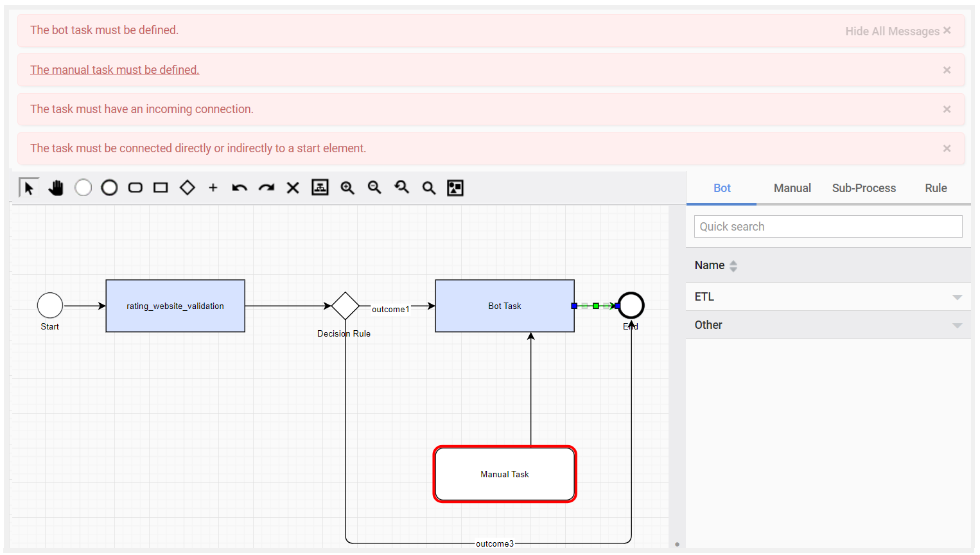
Task: Click the green midpoint handle on connector
Action: tap(596, 306)
